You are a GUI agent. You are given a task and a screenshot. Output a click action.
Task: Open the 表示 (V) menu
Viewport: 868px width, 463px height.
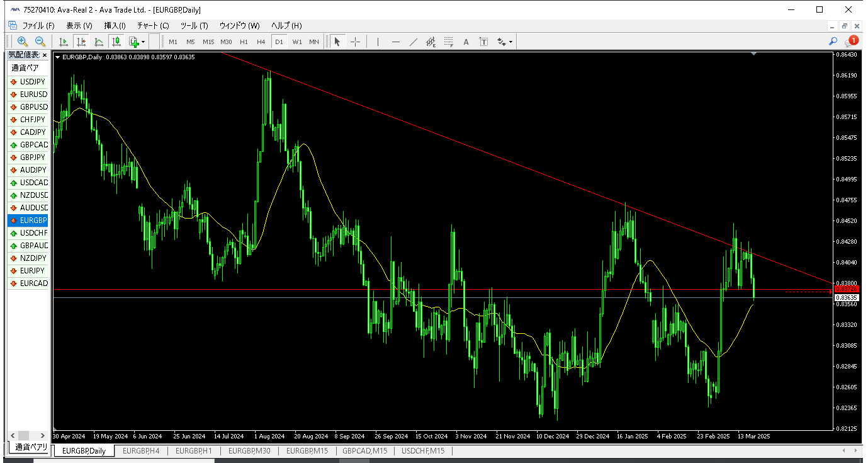click(79, 26)
